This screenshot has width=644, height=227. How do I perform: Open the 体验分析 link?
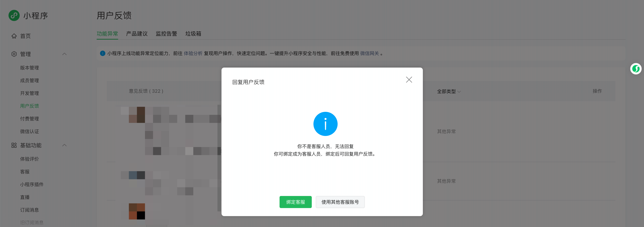pos(193,53)
